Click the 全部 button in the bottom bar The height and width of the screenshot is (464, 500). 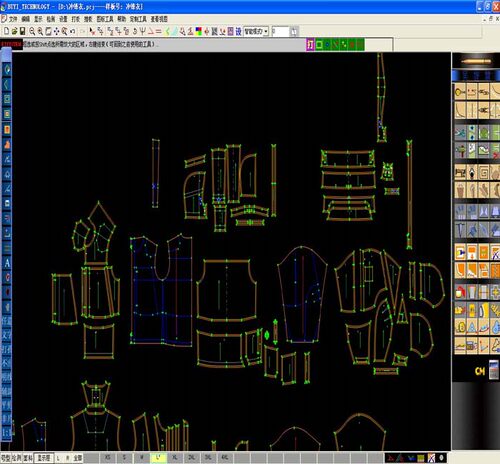click(78, 458)
